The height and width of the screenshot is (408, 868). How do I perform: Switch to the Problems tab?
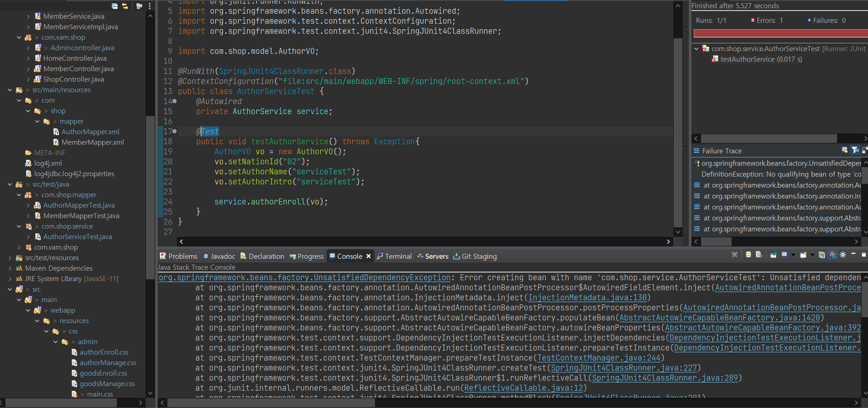click(x=178, y=256)
